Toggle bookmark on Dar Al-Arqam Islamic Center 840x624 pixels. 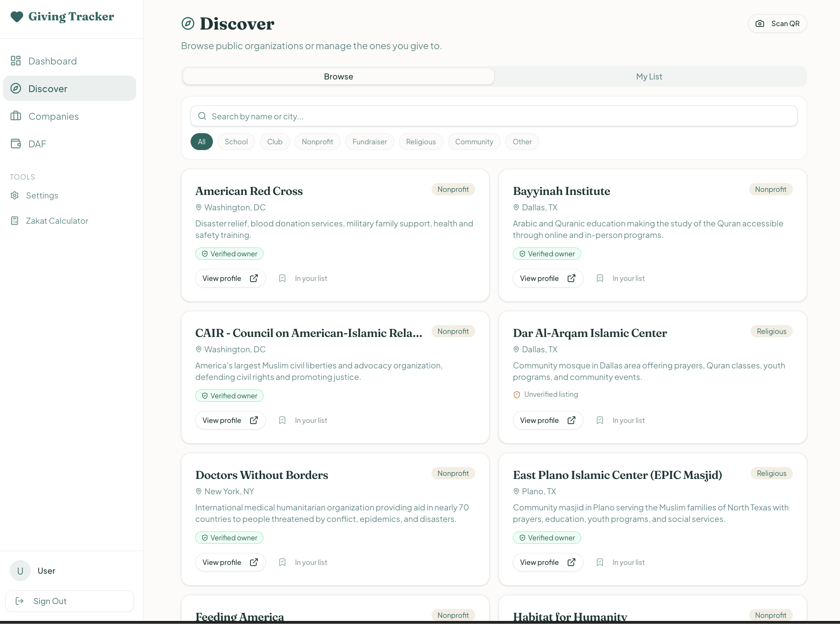click(x=600, y=420)
